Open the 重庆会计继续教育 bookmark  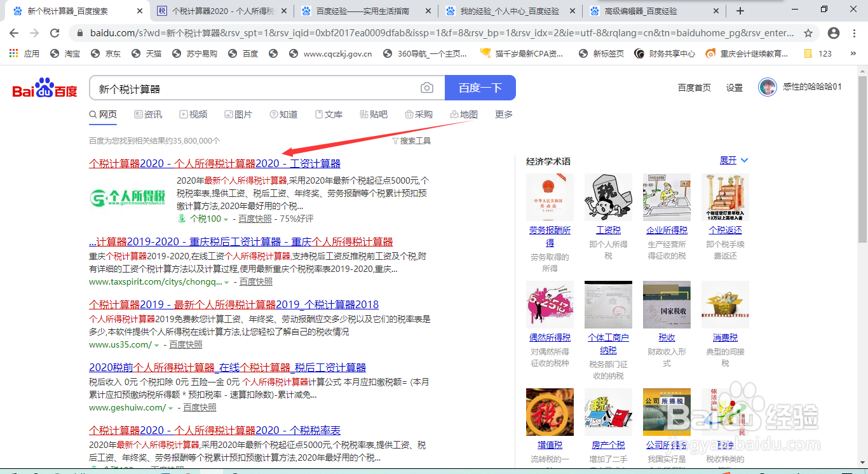coord(747,54)
